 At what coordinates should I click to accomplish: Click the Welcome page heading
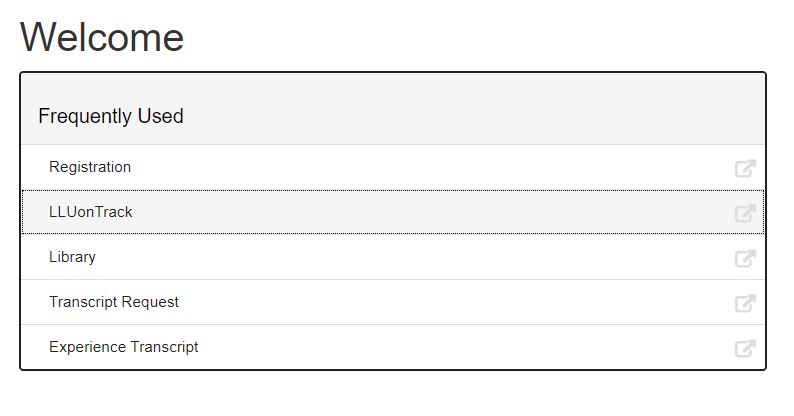click(x=102, y=37)
